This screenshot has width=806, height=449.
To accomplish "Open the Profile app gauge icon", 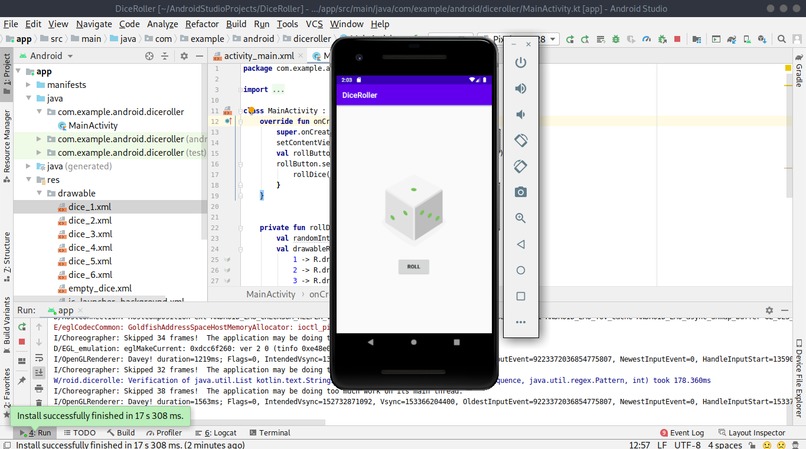I will pos(647,39).
